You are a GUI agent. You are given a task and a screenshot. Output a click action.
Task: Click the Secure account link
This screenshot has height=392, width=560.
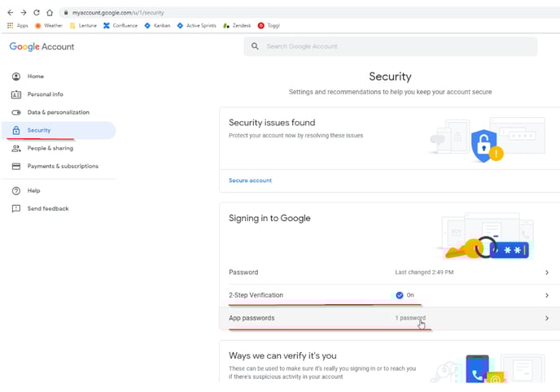(x=250, y=181)
